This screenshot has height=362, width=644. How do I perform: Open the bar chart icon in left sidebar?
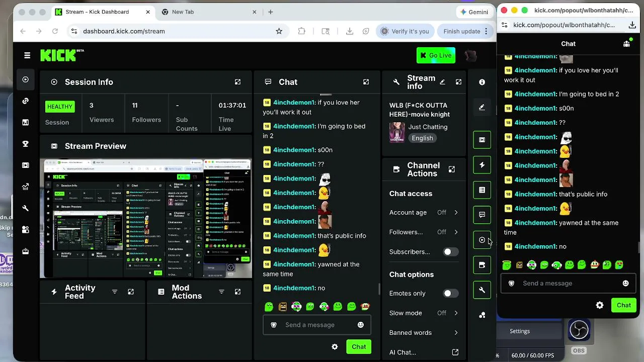click(x=26, y=122)
